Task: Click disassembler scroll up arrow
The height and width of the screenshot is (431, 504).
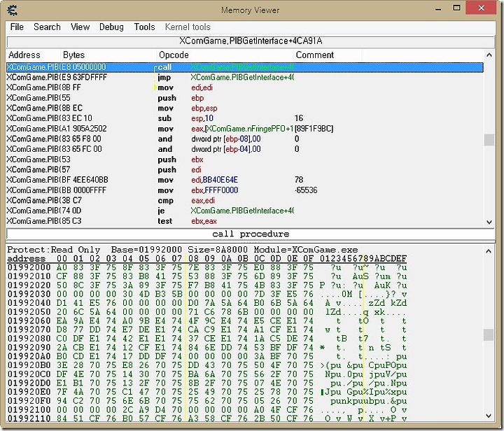Action: (x=489, y=55)
